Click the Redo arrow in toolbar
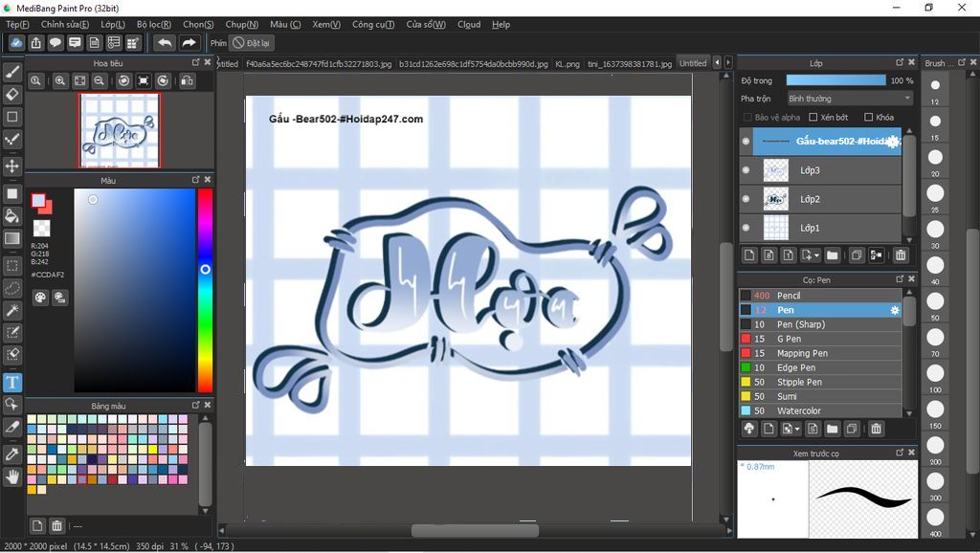Screen dimensions: 980x553 click(x=189, y=42)
